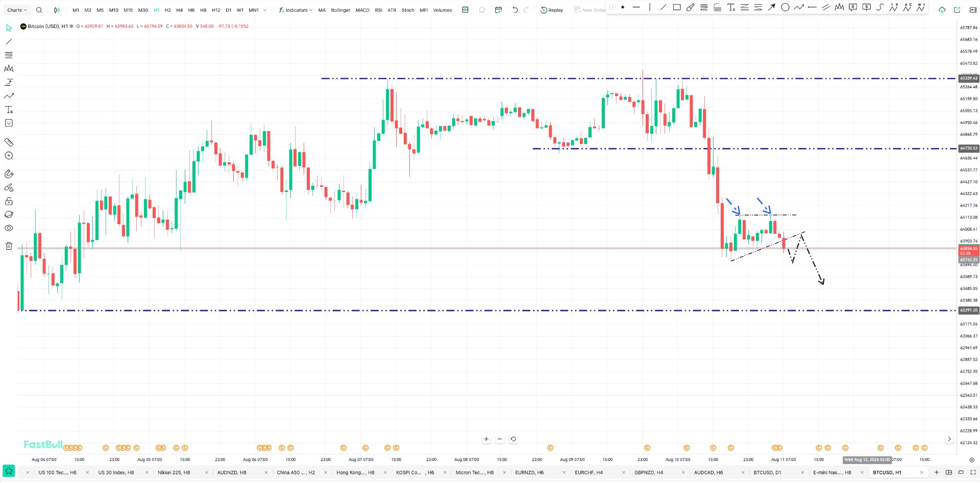Select the dot marker drawing tool
The height and width of the screenshot is (483, 980).
(623, 7)
